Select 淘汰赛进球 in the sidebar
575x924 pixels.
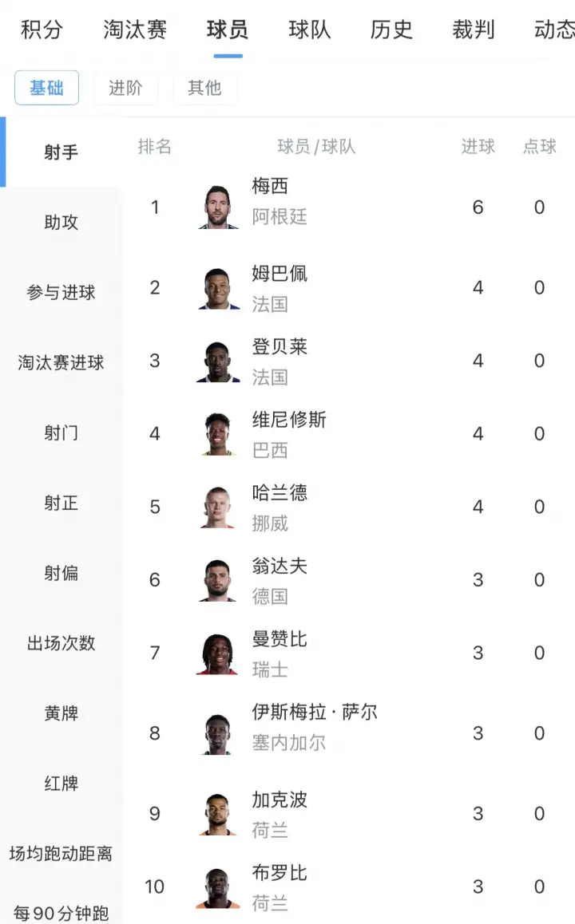coord(61,362)
